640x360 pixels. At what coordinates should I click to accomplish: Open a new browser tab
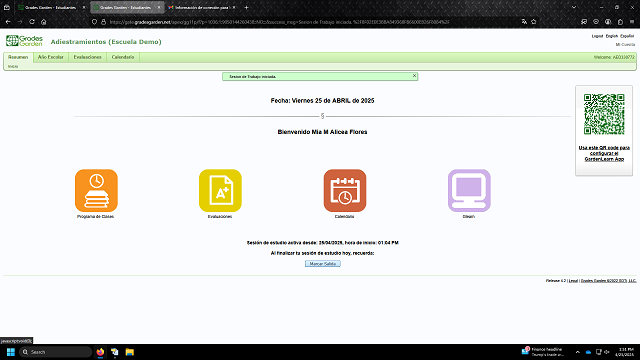tap(246, 7)
